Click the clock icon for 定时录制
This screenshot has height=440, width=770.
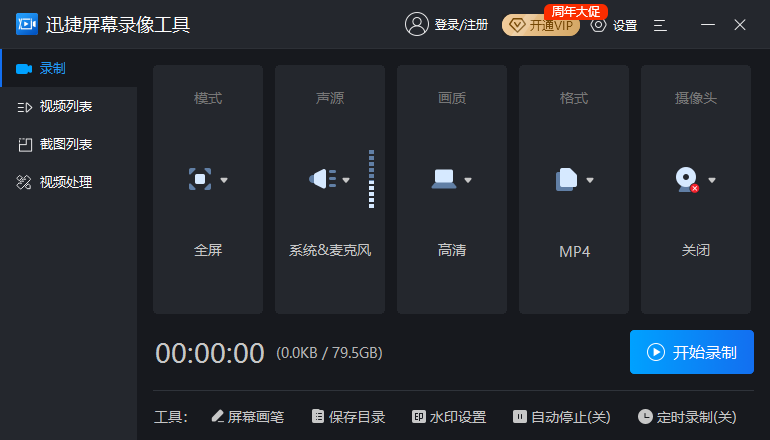tap(645, 416)
